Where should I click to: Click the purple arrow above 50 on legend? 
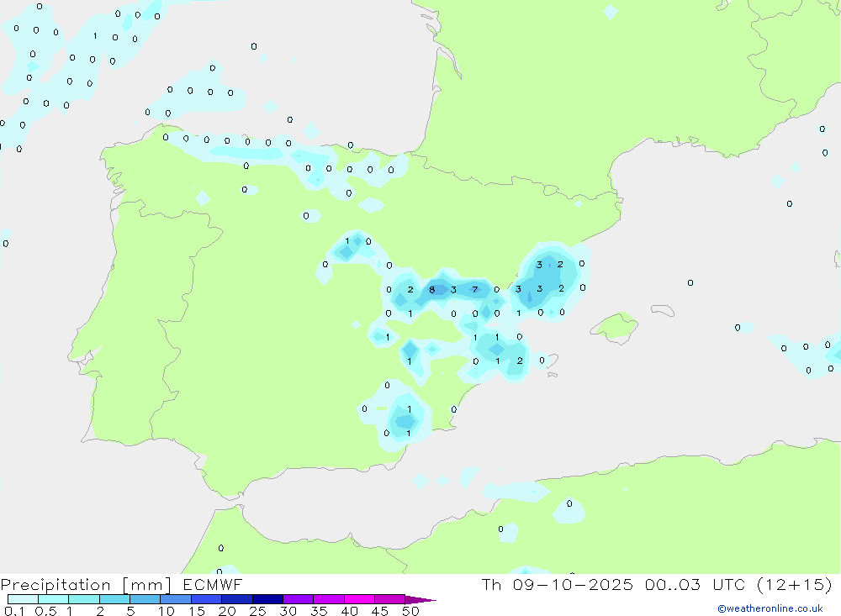420,600
